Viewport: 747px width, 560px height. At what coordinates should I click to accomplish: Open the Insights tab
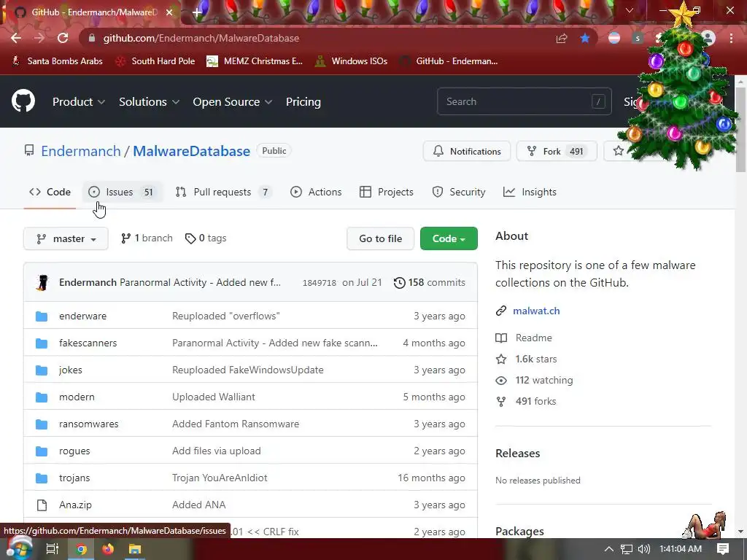[x=530, y=192]
